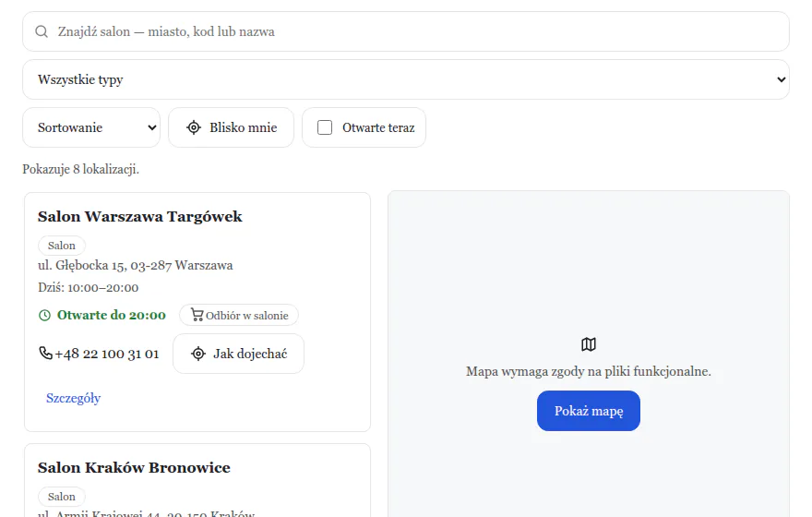Click the Jak dojechać crosshair icon
This screenshot has height=517, width=812.
(198, 354)
